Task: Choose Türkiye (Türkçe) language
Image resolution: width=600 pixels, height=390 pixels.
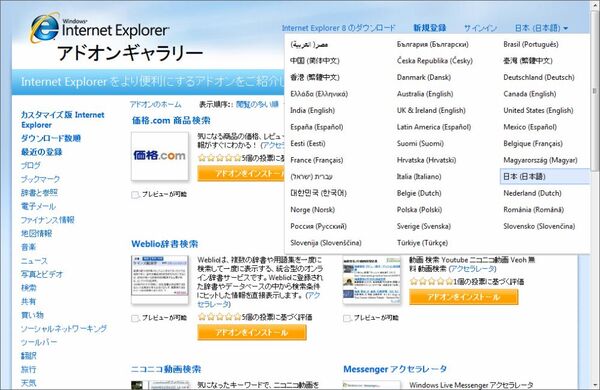Action: (x=422, y=243)
